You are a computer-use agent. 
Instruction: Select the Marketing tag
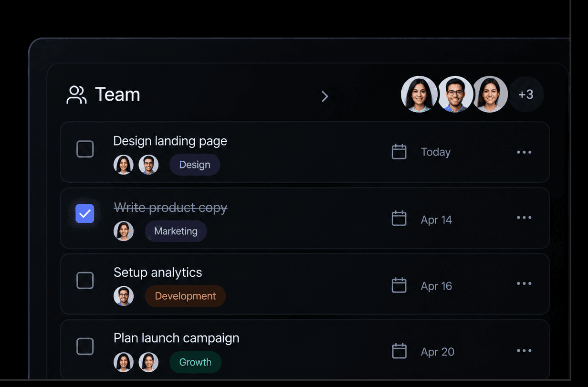(x=176, y=231)
